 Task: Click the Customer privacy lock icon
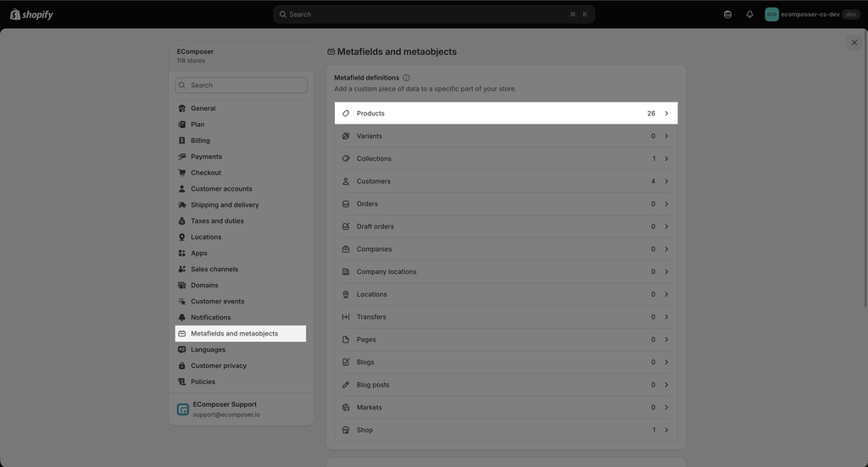pyautogui.click(x=181, y=366)
